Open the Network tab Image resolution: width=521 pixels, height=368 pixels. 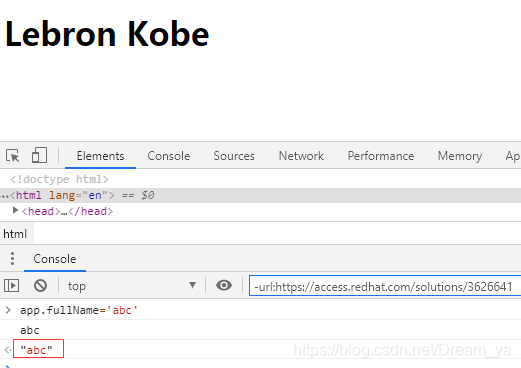(x=301, y=156)
